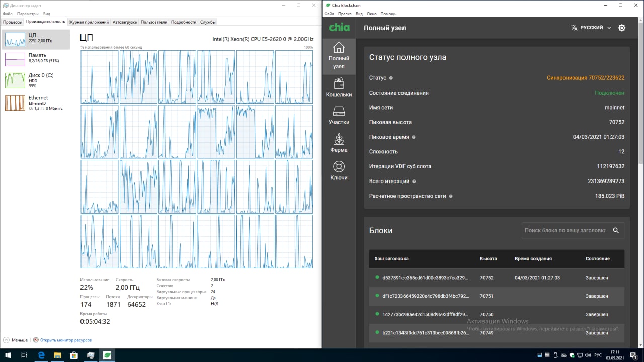Open File Explorer from the taskbar

pos(58,355)
